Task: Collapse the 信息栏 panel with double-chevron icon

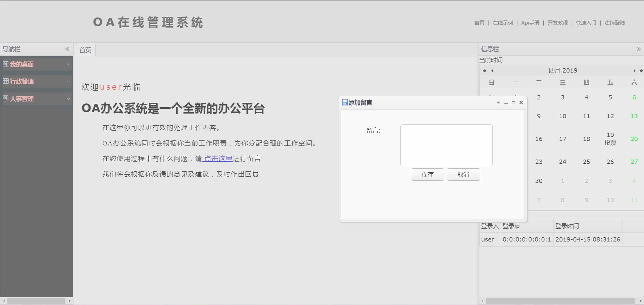Action: point(638,49)
